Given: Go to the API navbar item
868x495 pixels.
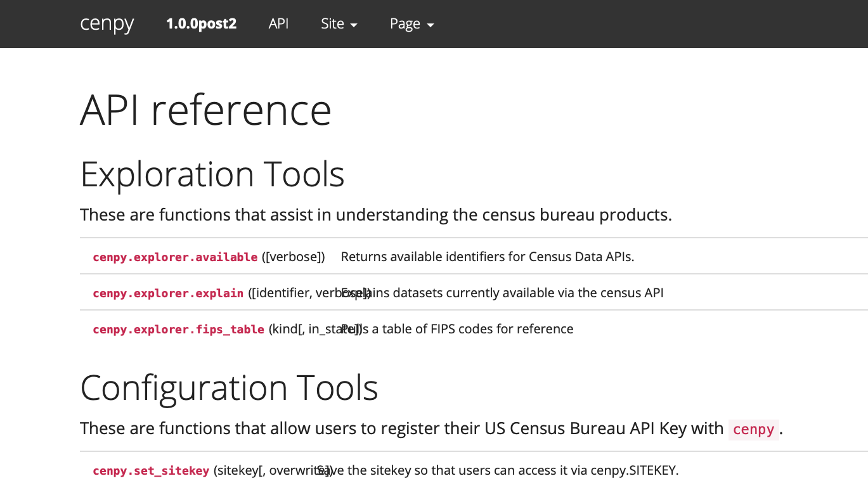Looking at the screenshot, I should (x=278, y=24).
